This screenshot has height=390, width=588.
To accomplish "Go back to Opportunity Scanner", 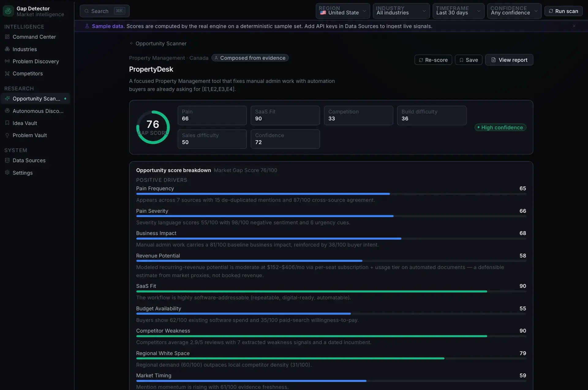I will pyautogui.click(x=158, y=43).
